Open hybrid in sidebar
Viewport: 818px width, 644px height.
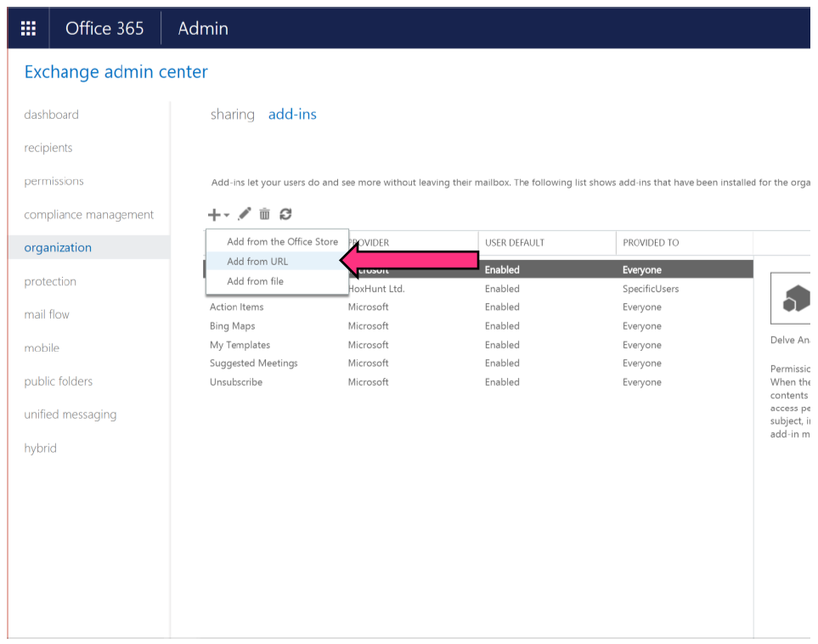point(40,448)
